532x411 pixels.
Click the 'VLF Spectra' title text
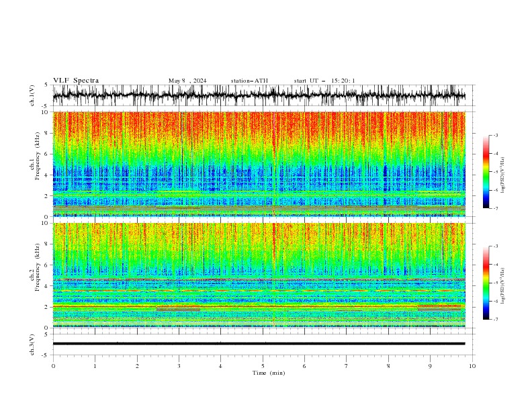point(76,81)
